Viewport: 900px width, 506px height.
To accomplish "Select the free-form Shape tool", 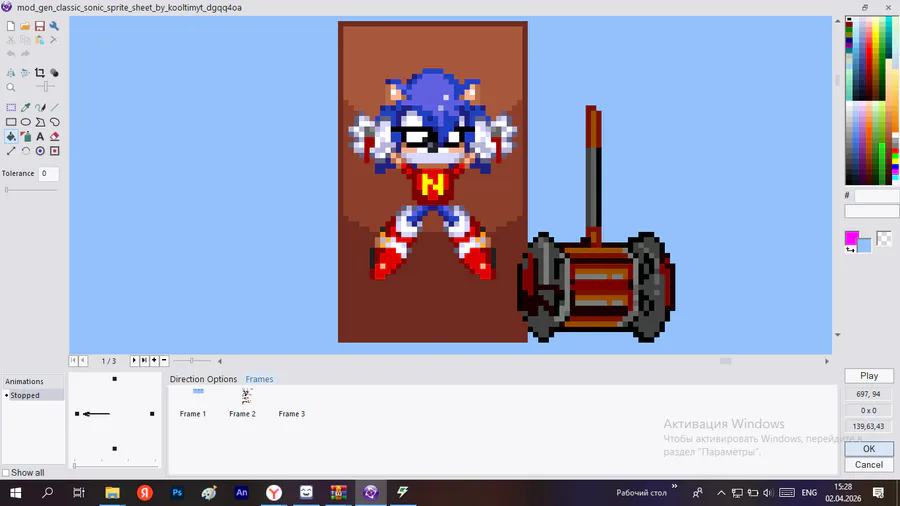I will coord(54,122).
